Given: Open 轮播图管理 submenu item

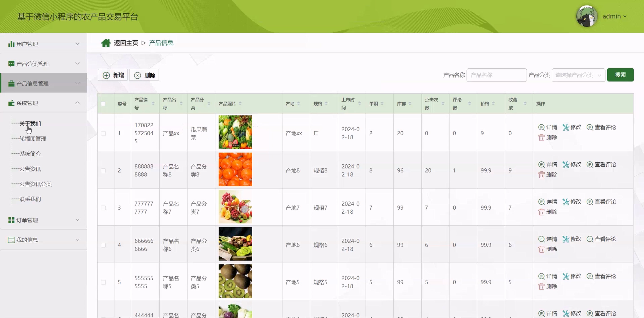Looking at the screenshot, I should point(33,139).
